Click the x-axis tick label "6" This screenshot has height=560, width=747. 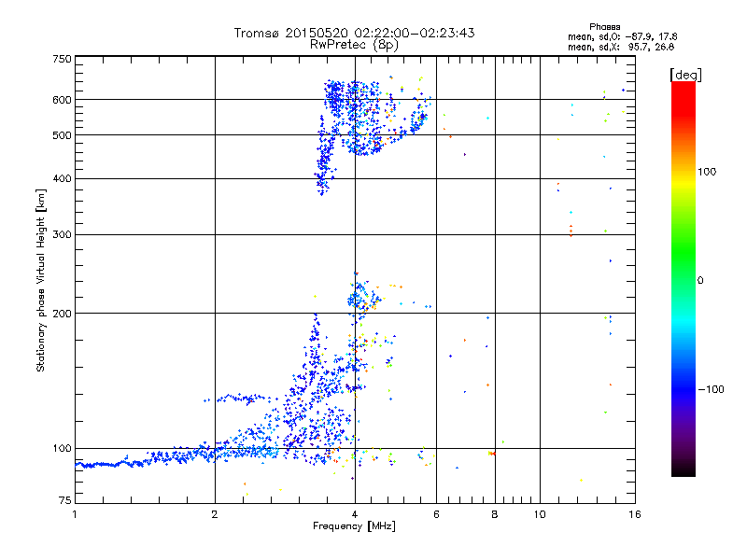click(436, 514)
